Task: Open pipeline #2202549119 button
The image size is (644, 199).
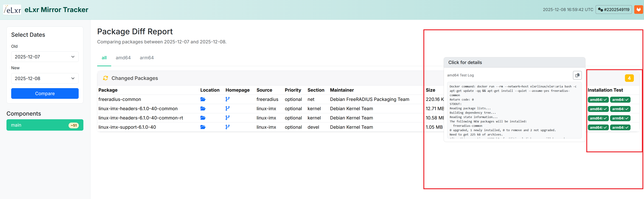Action: (x=614, y=9)
